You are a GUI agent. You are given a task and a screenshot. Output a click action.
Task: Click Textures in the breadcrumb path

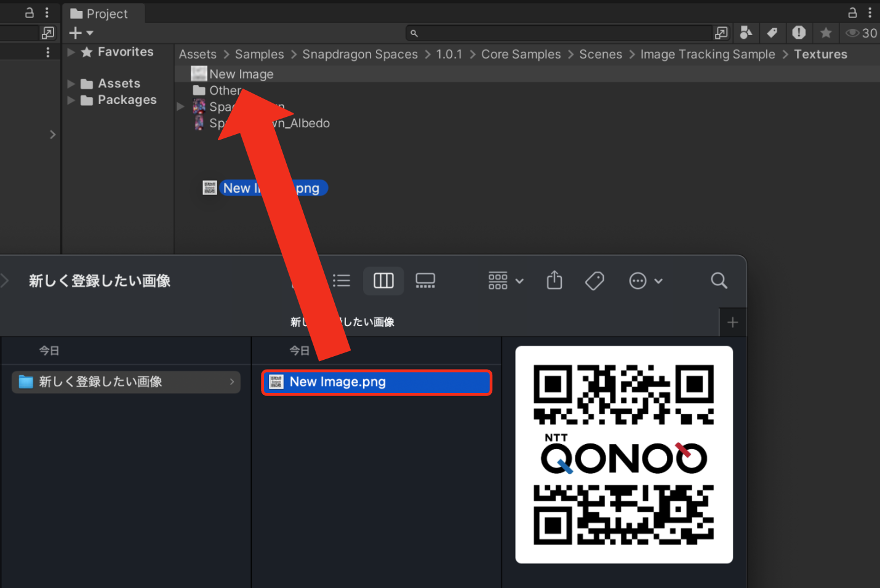[x=820, y=55]
